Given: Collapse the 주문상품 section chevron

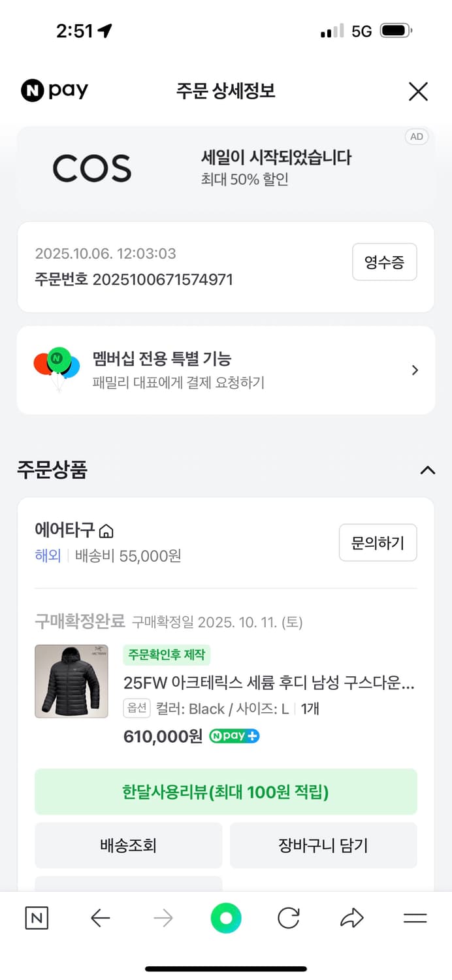Looking at the screenshot, I should [x=428, y=470].
